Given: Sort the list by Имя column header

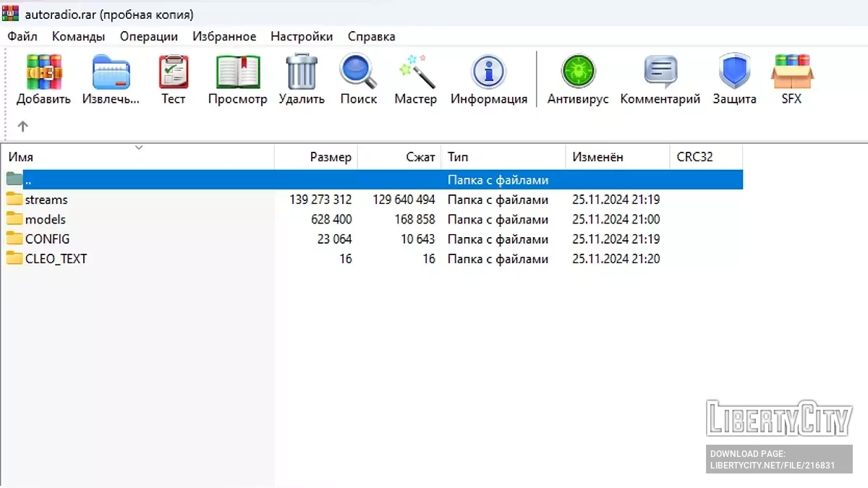Looking at the screenshot, I should pyautogui.click(x=21, y=157).
